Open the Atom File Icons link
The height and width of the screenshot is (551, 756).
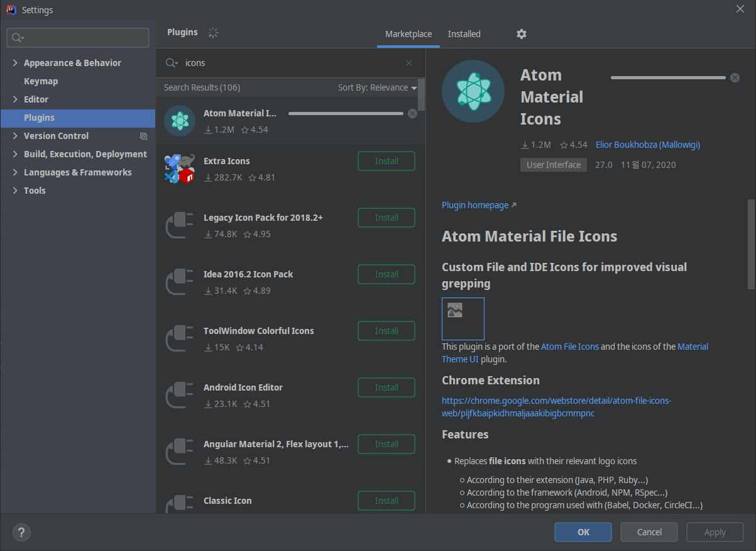570,347
